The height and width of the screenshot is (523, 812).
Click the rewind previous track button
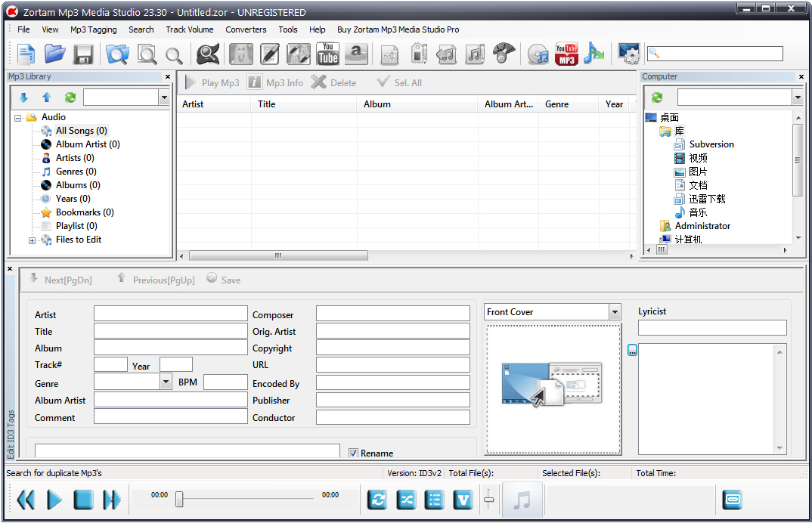tap(26, 500)
